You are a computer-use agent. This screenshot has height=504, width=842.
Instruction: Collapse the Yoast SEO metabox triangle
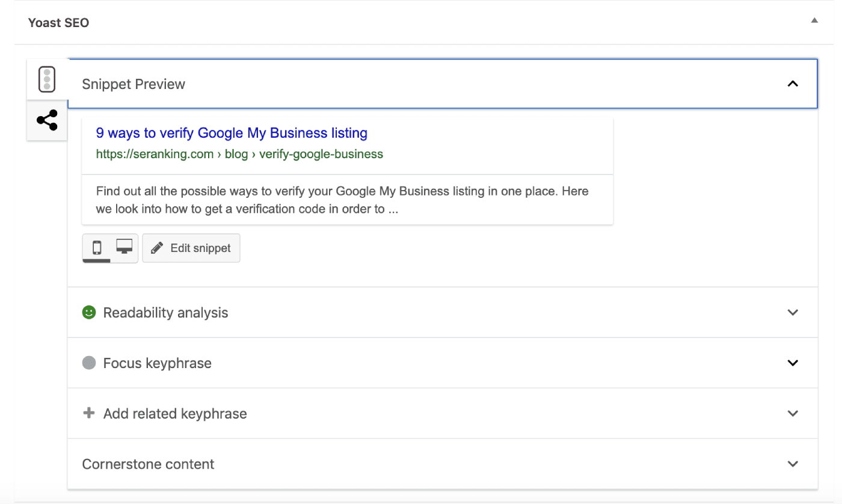tap(814, 20)
